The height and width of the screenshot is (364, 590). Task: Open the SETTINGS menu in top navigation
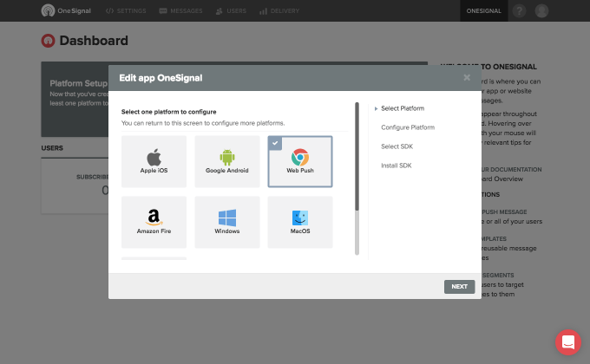[x=126, y=11]
